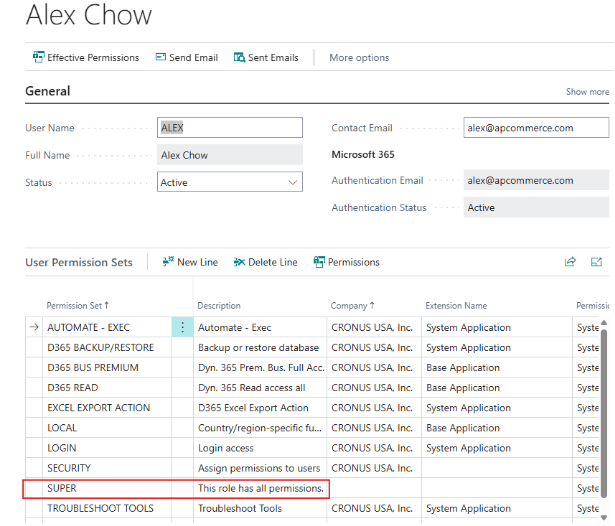Click the User Name field containing ALEX
Image resolution: width=615 pixels, height=526 pixels.
point(230,128)
